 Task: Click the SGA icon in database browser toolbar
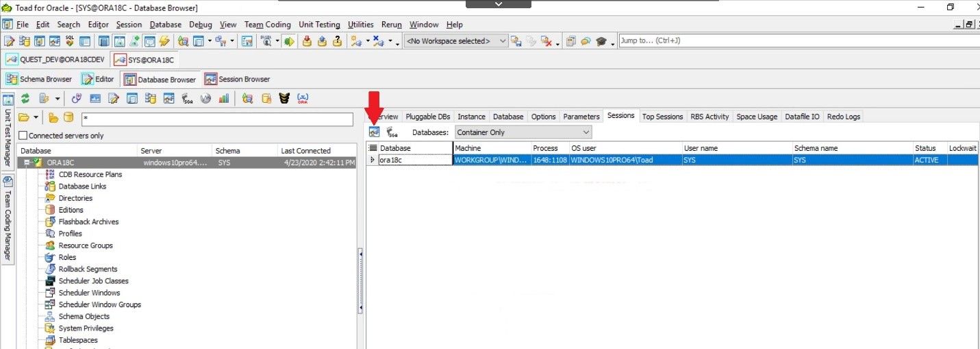click(188, 98)
